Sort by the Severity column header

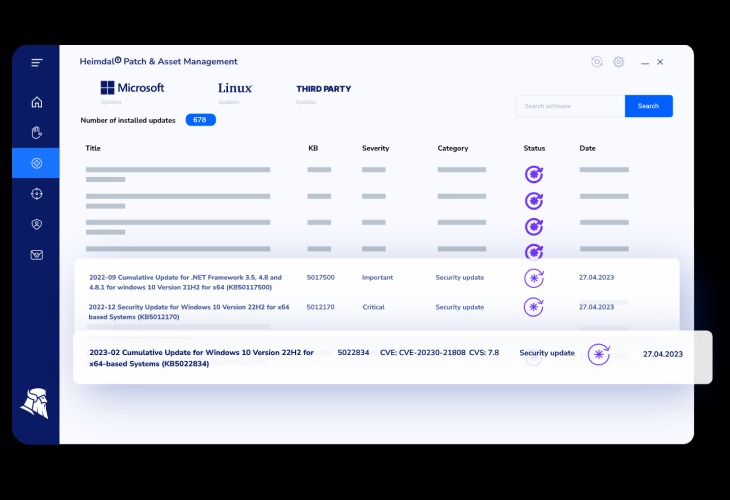[x=375, y=148]
